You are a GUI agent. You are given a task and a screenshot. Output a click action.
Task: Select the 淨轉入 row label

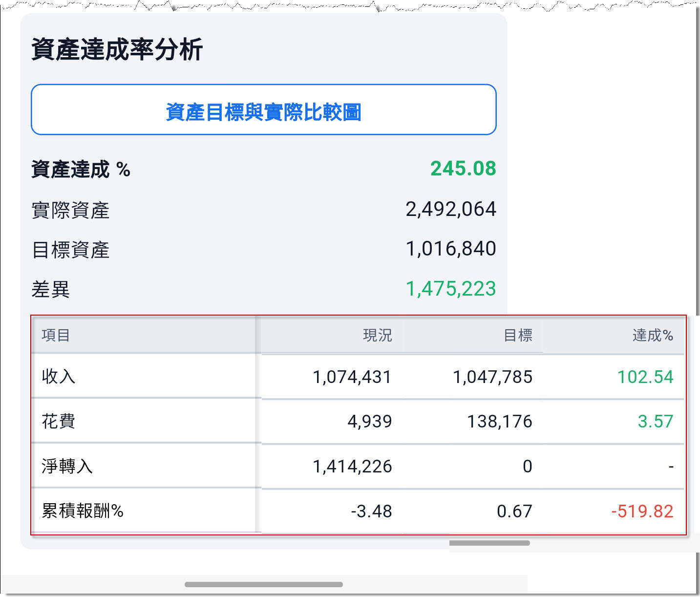(x=67, y=466)
